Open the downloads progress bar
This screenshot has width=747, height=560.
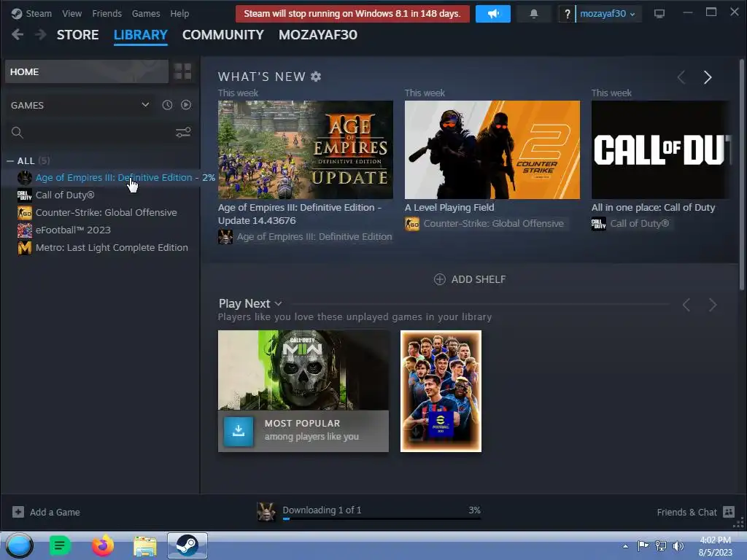[382, 518]
